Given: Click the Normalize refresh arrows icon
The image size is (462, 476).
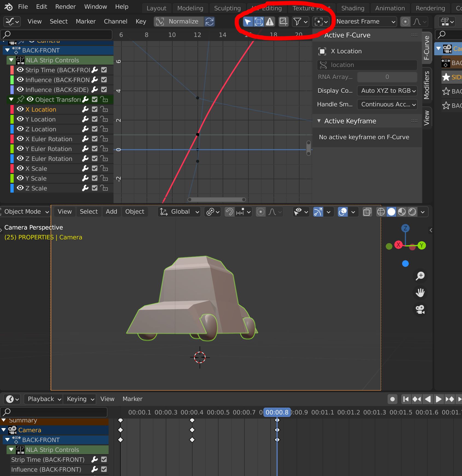Looking at the screenshot, I should tap(210, 22).
